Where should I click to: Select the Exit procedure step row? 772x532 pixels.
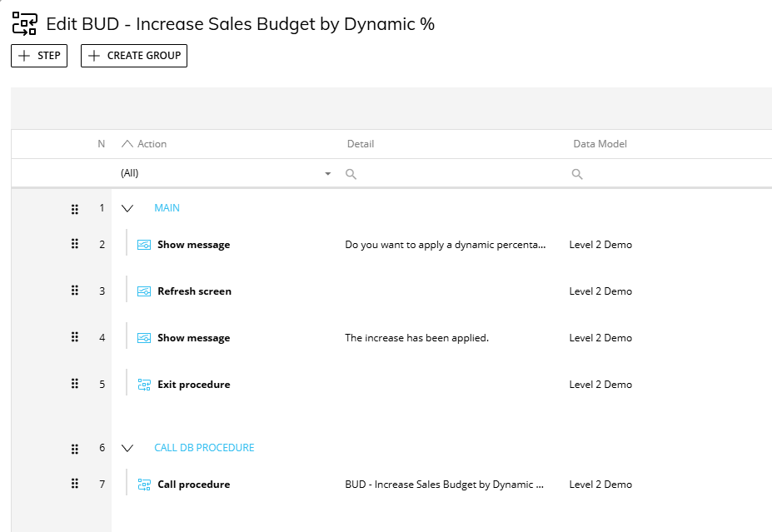pyautogui.click(x=193, y=385)
